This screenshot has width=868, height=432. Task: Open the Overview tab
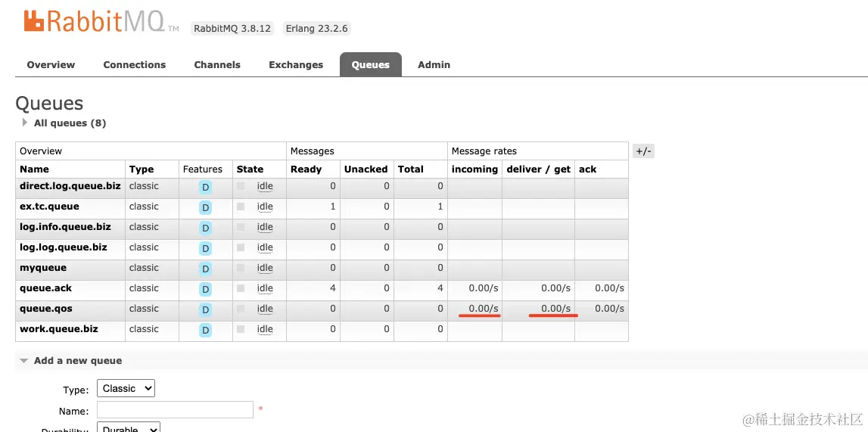51,65
